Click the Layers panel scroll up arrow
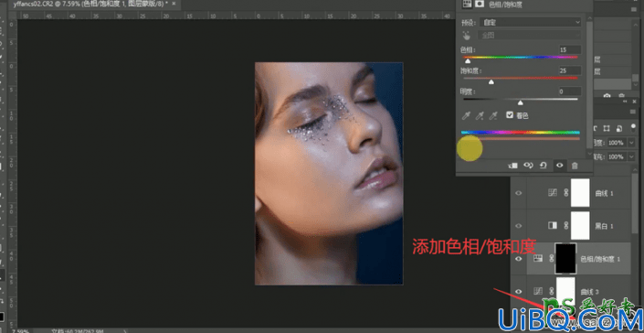Screen dimensions: 644x333 point(636,169)
